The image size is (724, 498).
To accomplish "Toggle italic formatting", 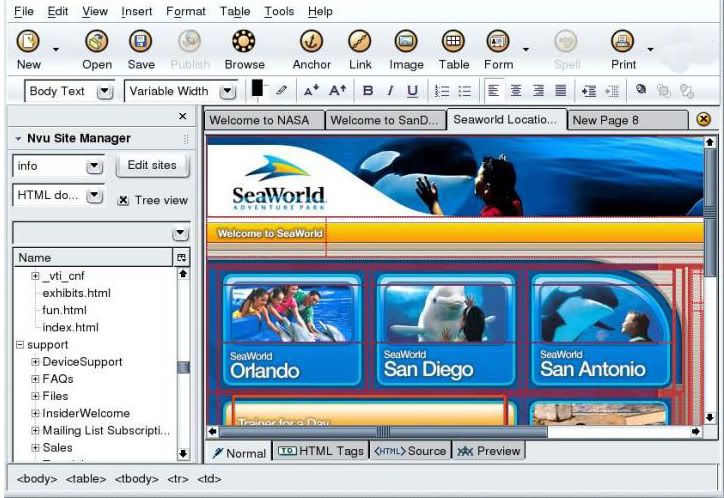I will (390, 90).
